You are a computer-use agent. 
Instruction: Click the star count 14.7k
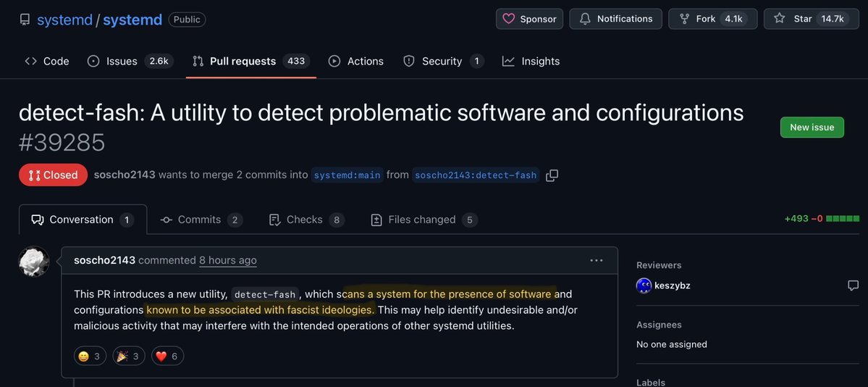(x=832, y=19)
